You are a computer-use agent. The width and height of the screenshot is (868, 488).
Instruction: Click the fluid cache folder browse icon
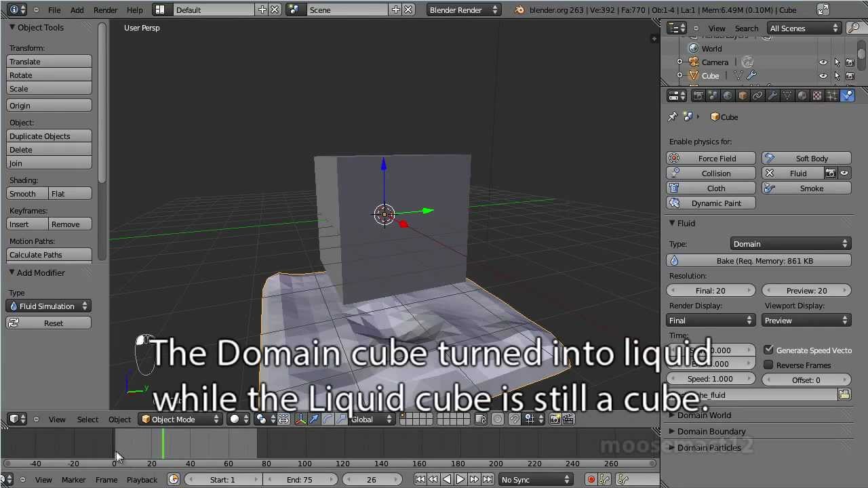pyautogui.click(x=844, y=394)
